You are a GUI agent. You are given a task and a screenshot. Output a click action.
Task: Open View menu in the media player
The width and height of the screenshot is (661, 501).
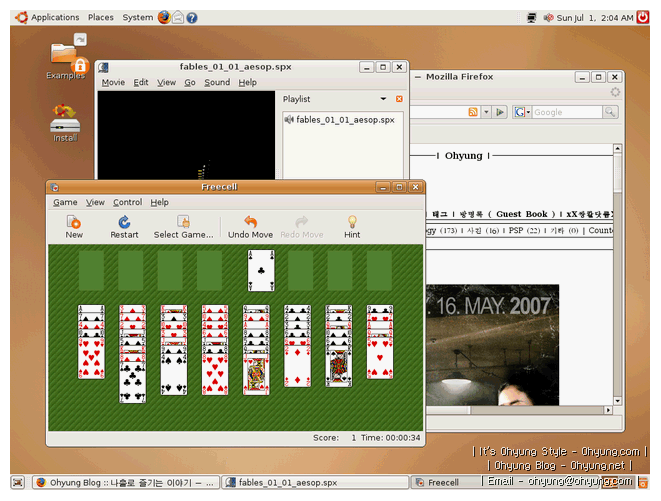167,82
